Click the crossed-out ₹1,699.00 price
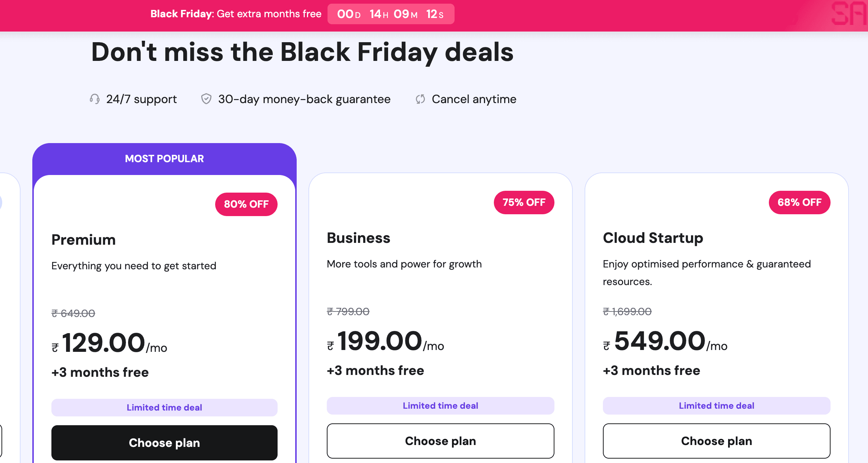 pyautogui.click(x=627, y=311)
